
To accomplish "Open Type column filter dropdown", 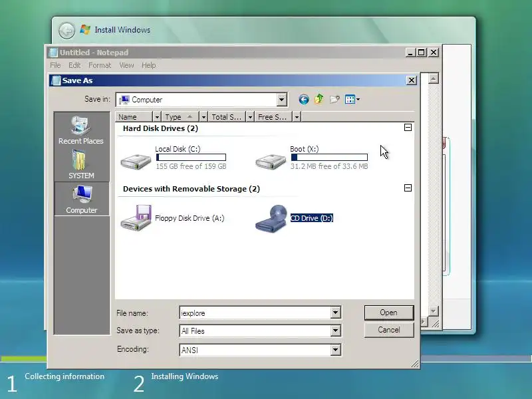I will click(203, 117).
